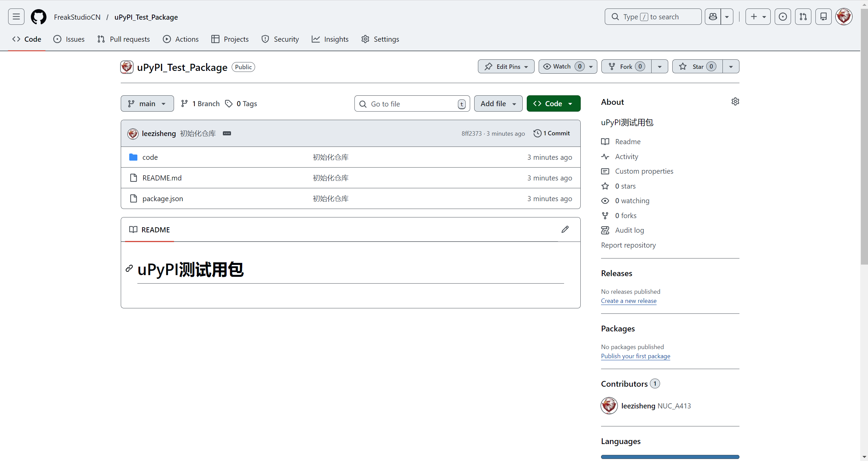Open package.json file name link
Screen dimensions: 868x461
(x=162, y=198)
